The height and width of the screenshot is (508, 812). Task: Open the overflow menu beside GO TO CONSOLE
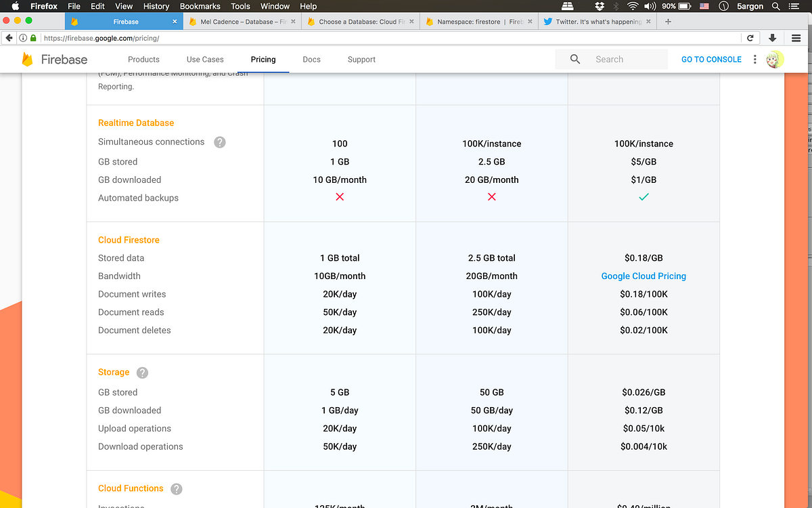click(x=754, y=60)
